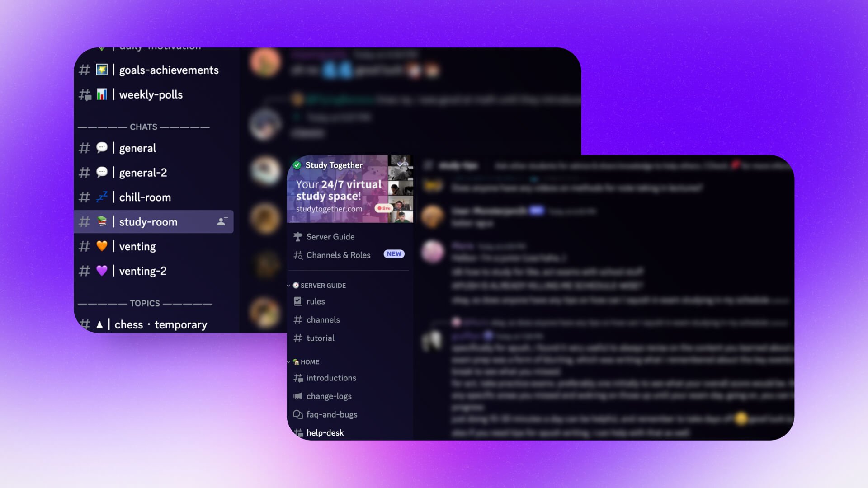Click the add member icon in study-room
Image resolution: width=868 pixels, height=488 pixels.
(222, 221)
